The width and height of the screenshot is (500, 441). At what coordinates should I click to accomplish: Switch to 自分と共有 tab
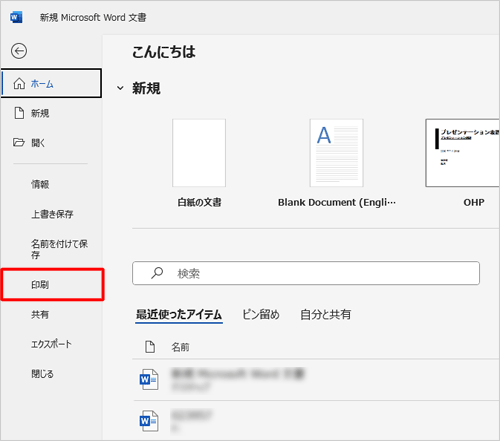tap(325, 314)
